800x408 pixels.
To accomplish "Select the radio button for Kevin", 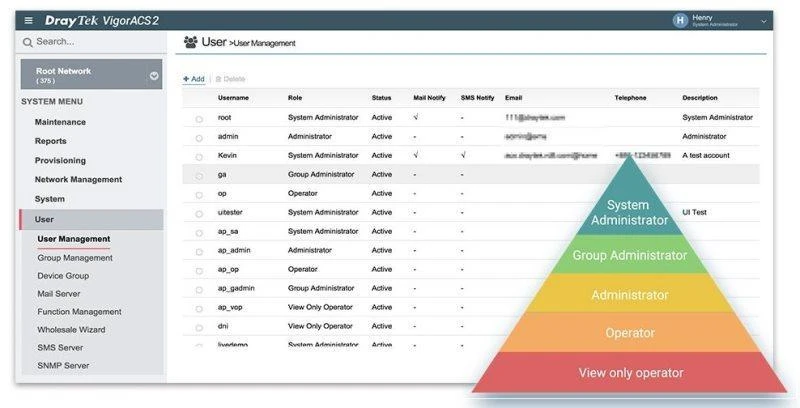I will click(x=199, y=156).
